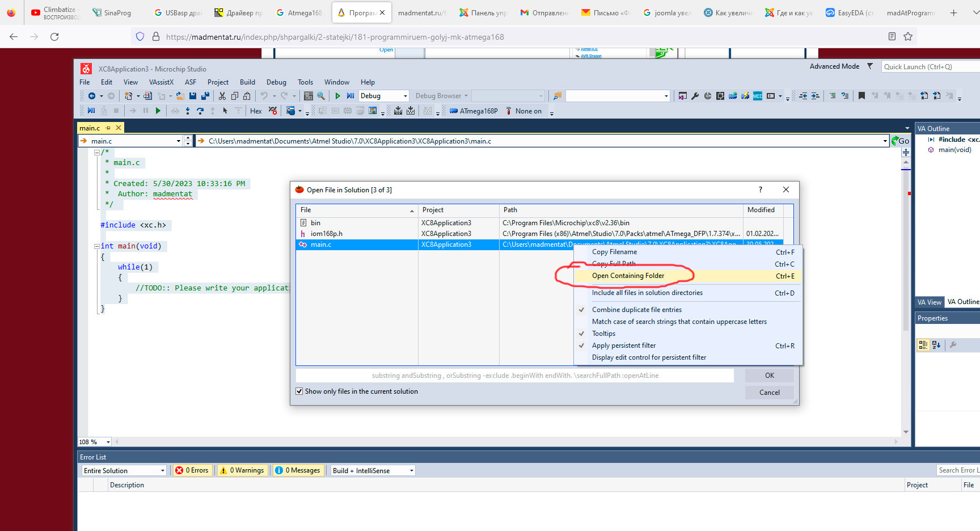Click the Comment Selection lines icon

tap(833, 96)
